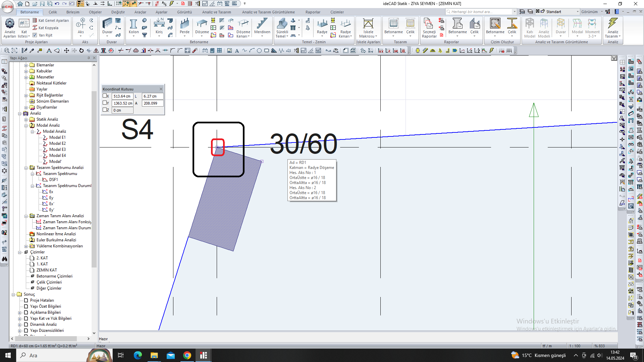Click the Kat Kopyala button
The height and width of the screenshot is (362, 644).
pyautogui.click(x=45, y=28)
